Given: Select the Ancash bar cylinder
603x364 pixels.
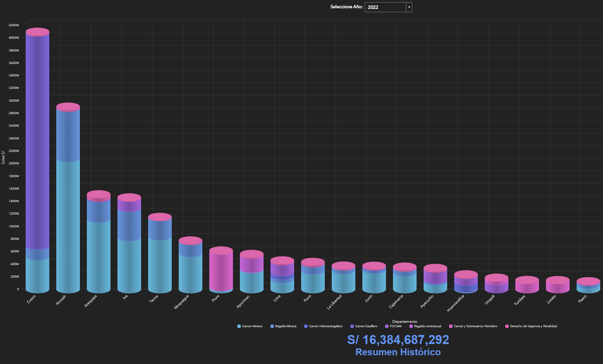Looking at the screenshot, I should click(x=68, y=198).
